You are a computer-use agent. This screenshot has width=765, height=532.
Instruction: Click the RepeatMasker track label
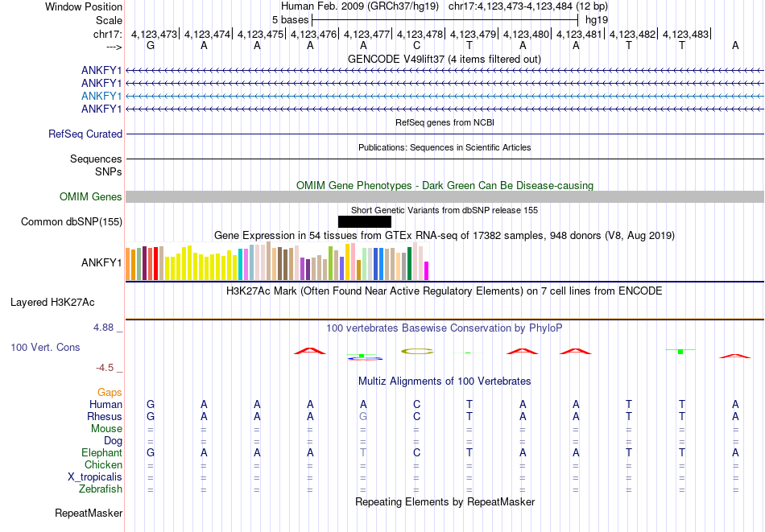pos(89,513)
